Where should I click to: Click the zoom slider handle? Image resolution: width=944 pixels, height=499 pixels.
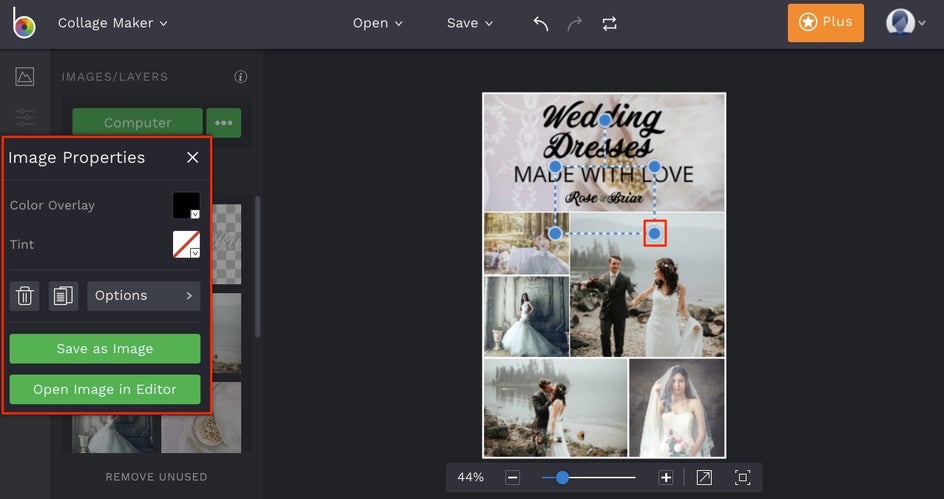[x=562, y=477]
